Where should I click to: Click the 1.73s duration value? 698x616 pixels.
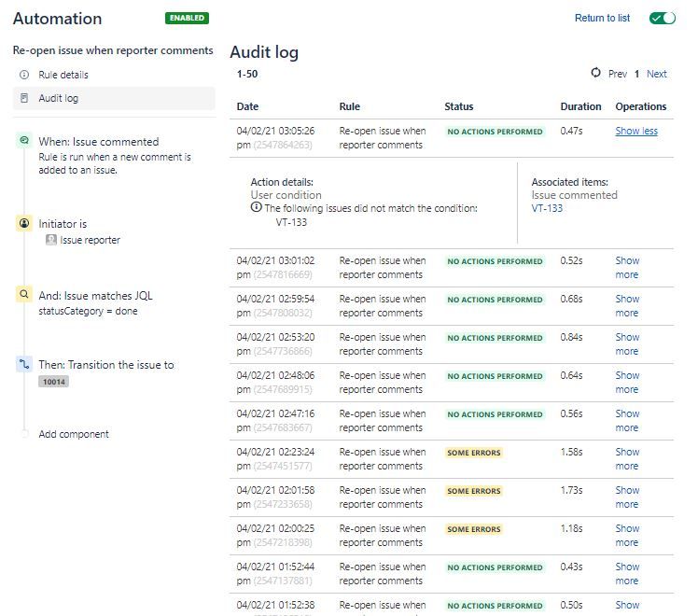[x=571, y=490]
